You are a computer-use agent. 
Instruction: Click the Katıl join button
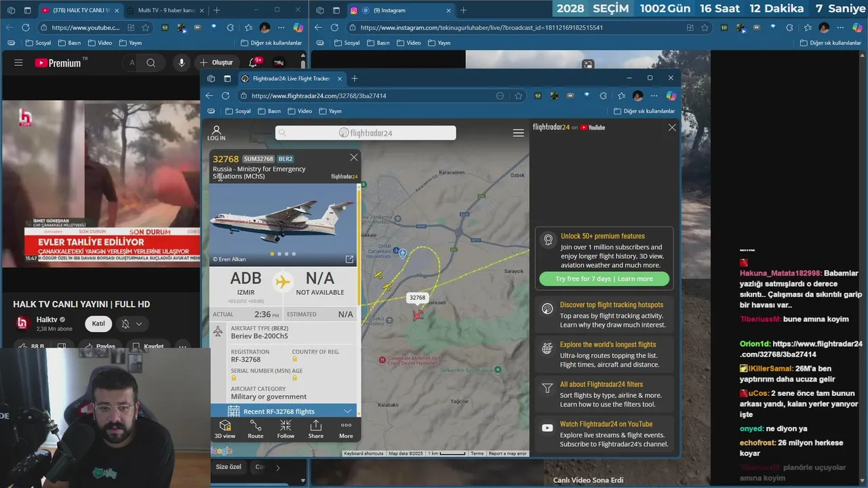coord(98,323)
